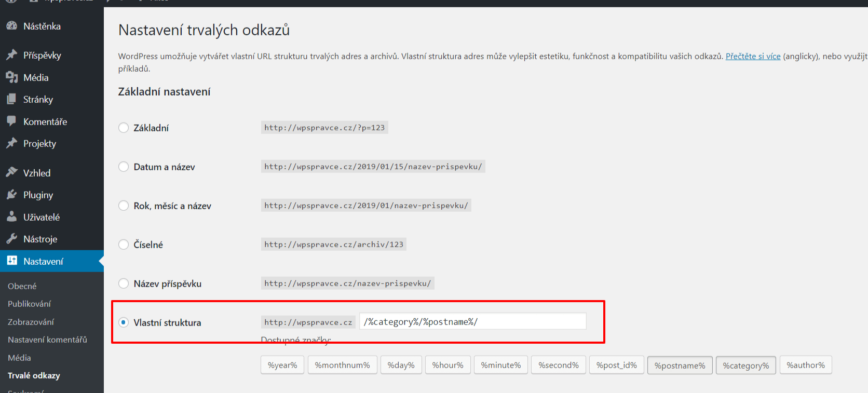The height and width of the screenshot is (393, 868).
Task: Click the Nástroje wrench icon
Action: point(11,238)
